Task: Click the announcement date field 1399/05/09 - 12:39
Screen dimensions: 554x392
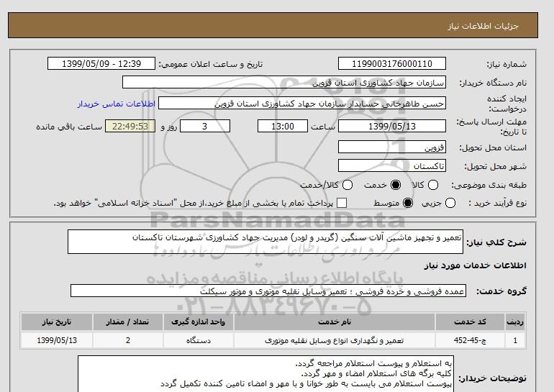Action: 101,63
